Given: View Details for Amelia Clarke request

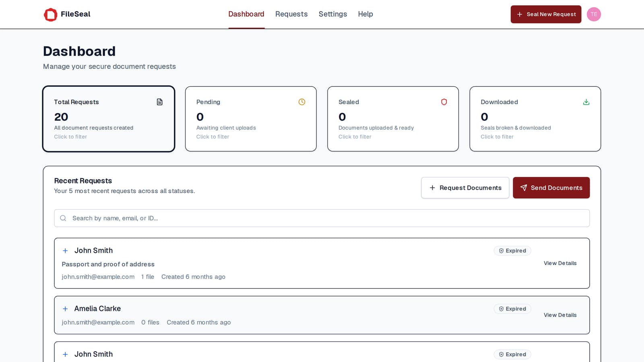Looking at the screenshot, I should click(560, 315).
